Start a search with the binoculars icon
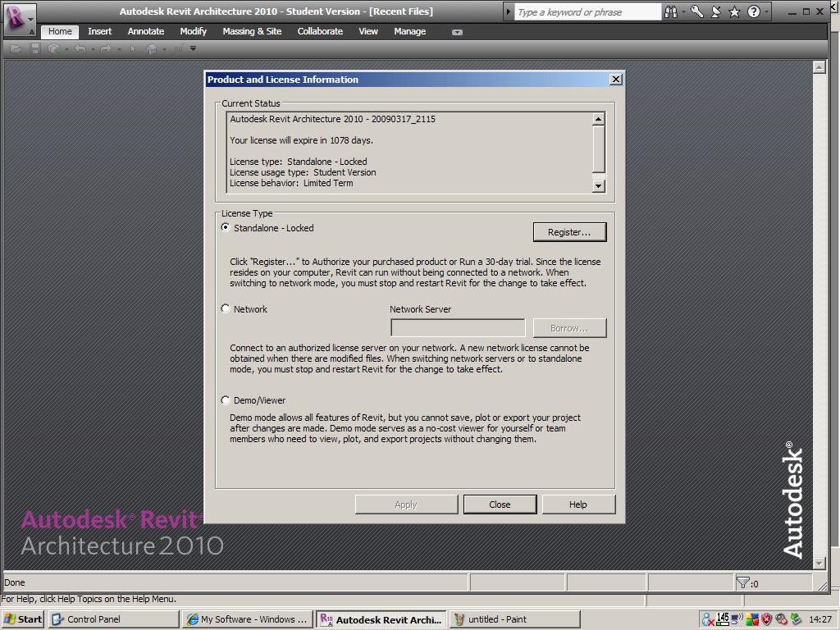Viewport: 840px width, 630px height. coord(671,11)
